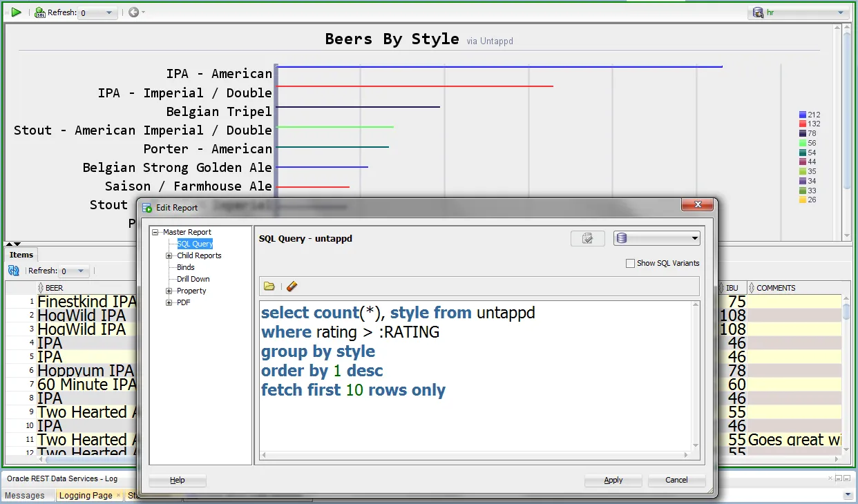858x504 pixels.
Task: Expand the Child Reports tree node
Action: point(169,255)
